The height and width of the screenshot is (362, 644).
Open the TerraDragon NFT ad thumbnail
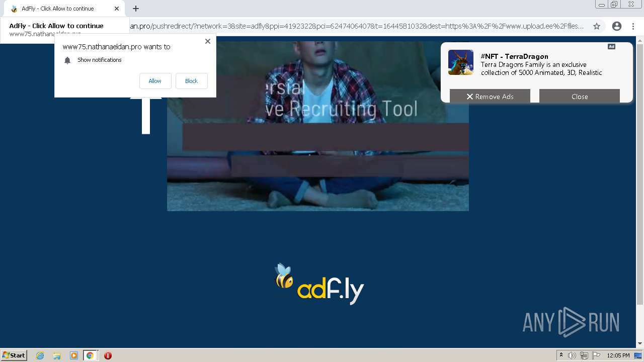pos(461,62)
